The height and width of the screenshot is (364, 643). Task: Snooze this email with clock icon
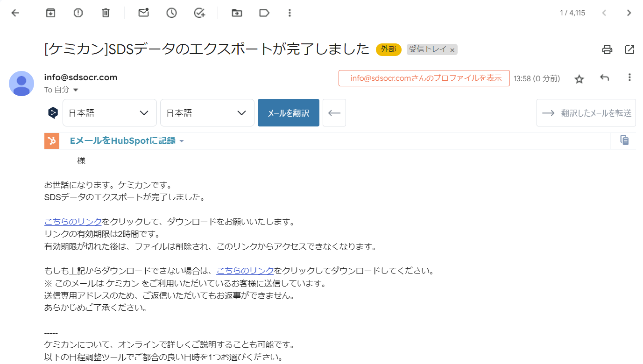point(171,13)
